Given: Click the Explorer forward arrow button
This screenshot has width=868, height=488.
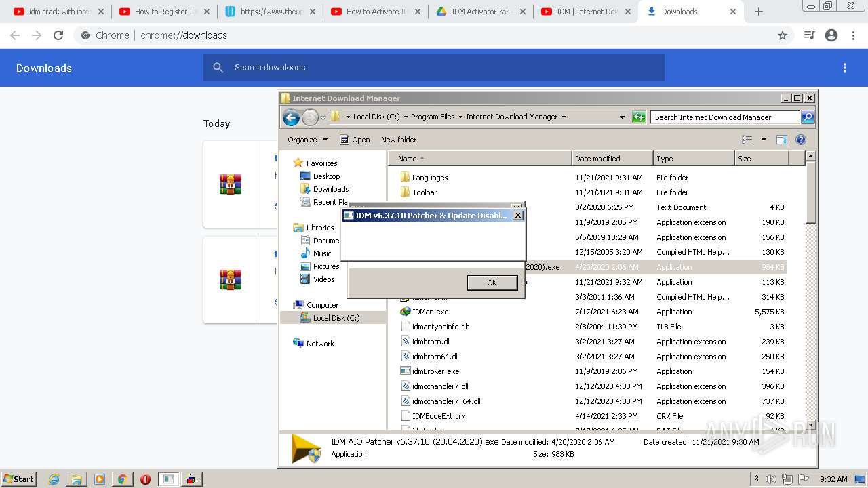Looking at the screenshot, I should [310, 117].
